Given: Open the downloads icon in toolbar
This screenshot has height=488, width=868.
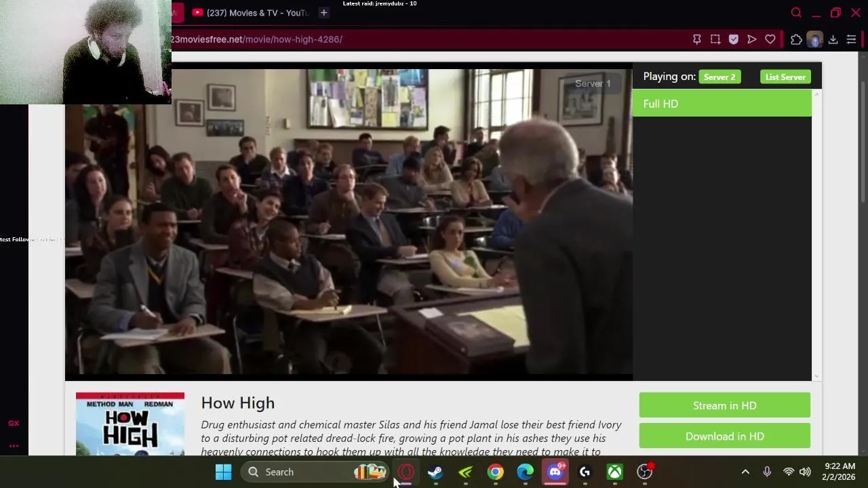Looking at the screenshot, I should click(x=833, y=39).
